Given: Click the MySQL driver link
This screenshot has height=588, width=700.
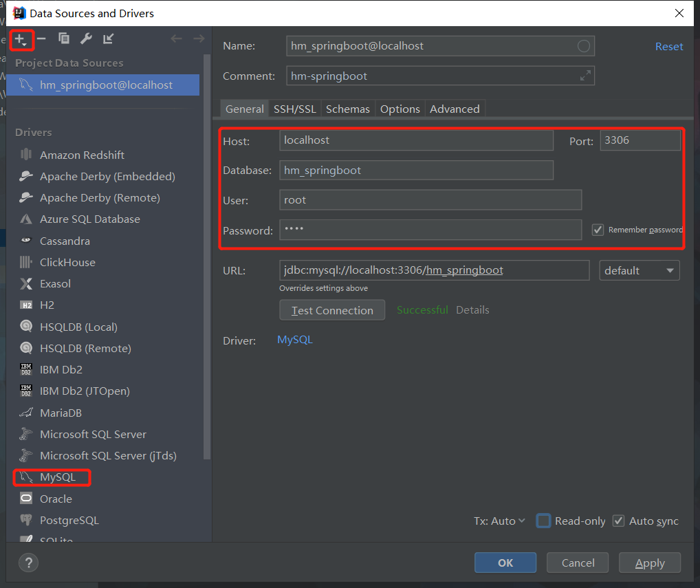Looking at the screenshot, I should (x=295, y=340).
